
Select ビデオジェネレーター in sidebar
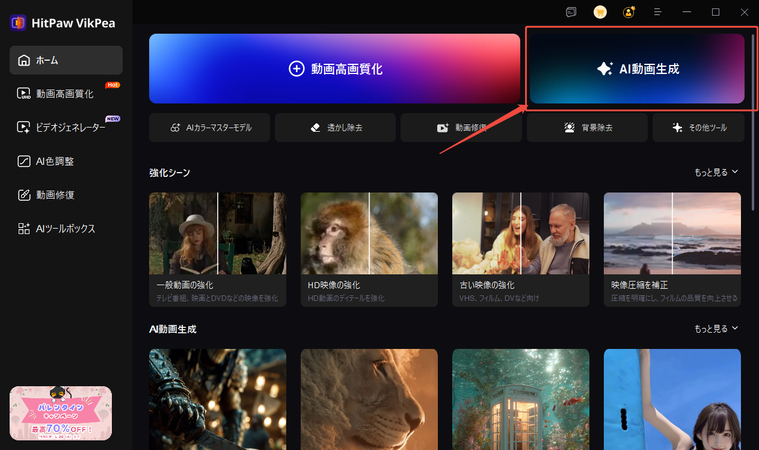pyautogui.click(x=66, y=127)
